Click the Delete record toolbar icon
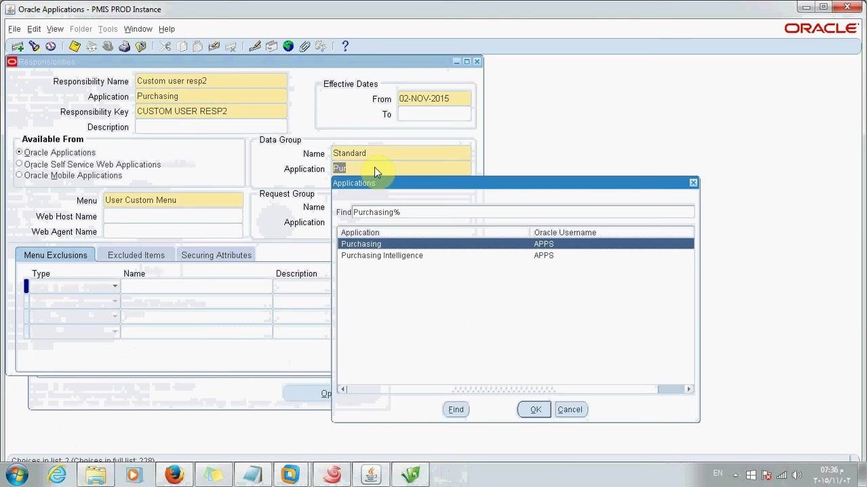Image resolution: width=868 pixels, height=487 pixels. click(231, 46)
